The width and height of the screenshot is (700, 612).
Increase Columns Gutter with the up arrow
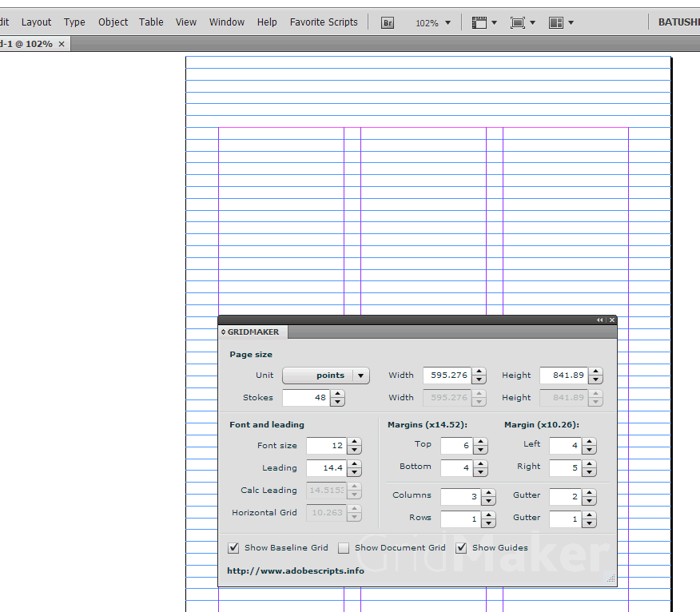(589, 492)
